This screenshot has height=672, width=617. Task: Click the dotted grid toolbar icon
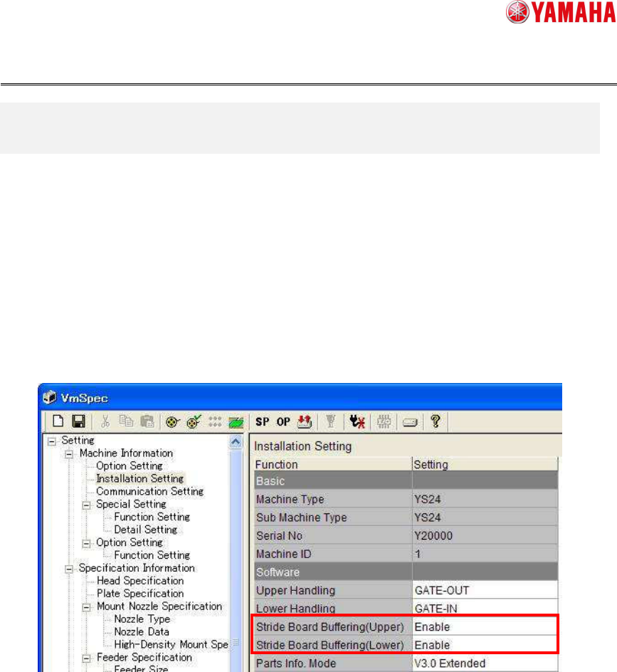click(x=215, y=421)
